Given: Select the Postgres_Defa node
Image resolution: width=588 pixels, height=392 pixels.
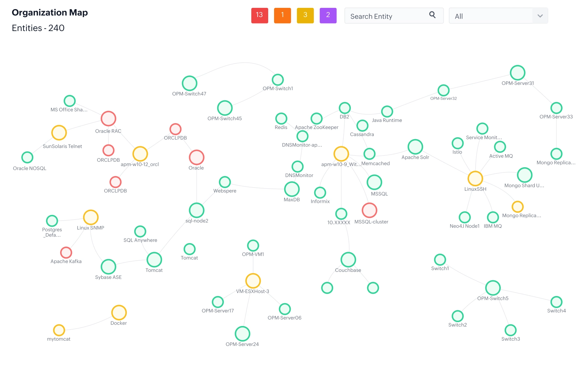Looking at the screenshot, I should (x=52, y=221).
